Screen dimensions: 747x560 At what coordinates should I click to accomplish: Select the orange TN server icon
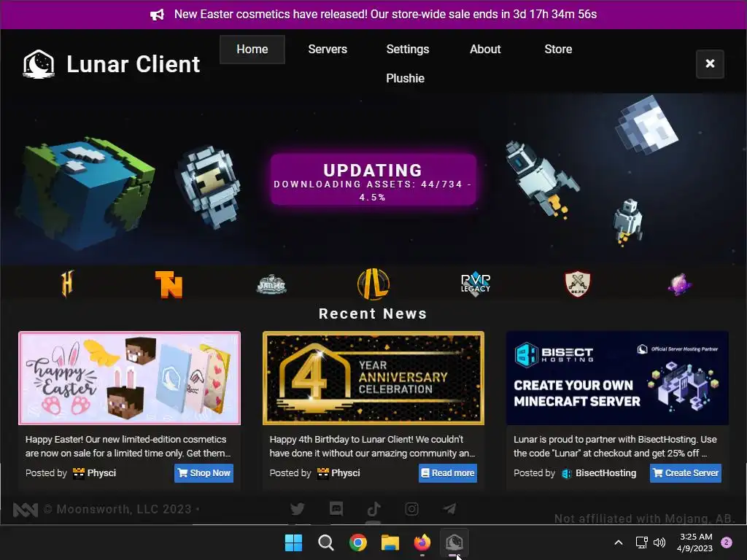(169, 284)
